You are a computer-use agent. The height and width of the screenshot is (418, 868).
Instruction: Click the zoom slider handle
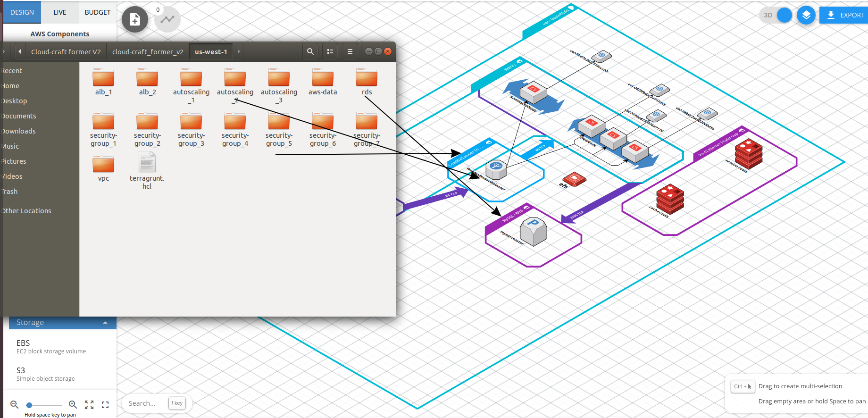tap(29, 405)
